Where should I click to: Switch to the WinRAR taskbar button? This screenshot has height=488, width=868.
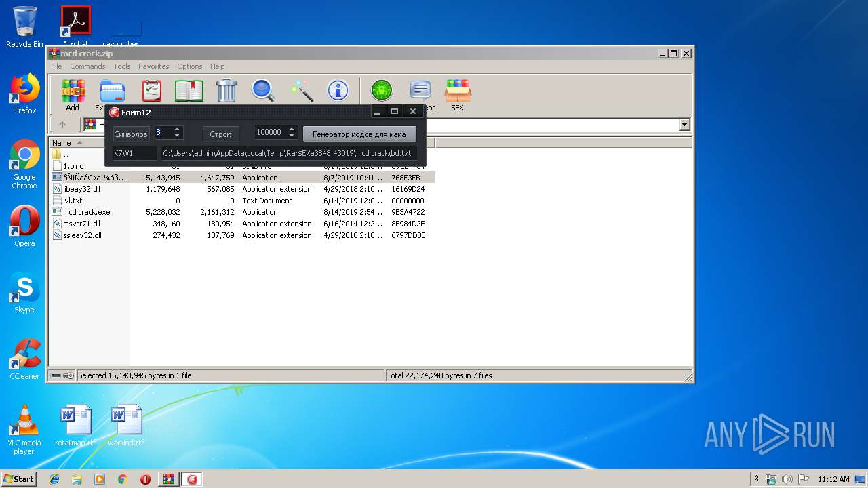tap(169, 479)
